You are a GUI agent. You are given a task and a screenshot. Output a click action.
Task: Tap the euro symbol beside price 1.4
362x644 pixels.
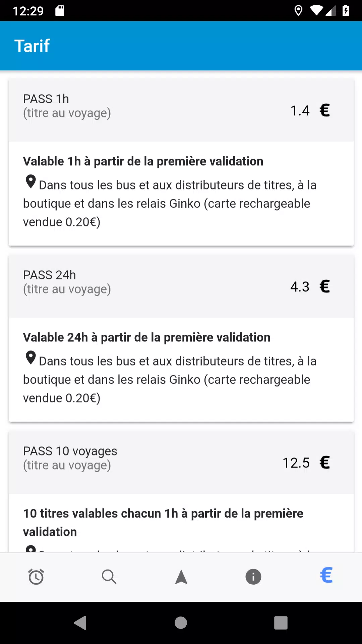324,110
